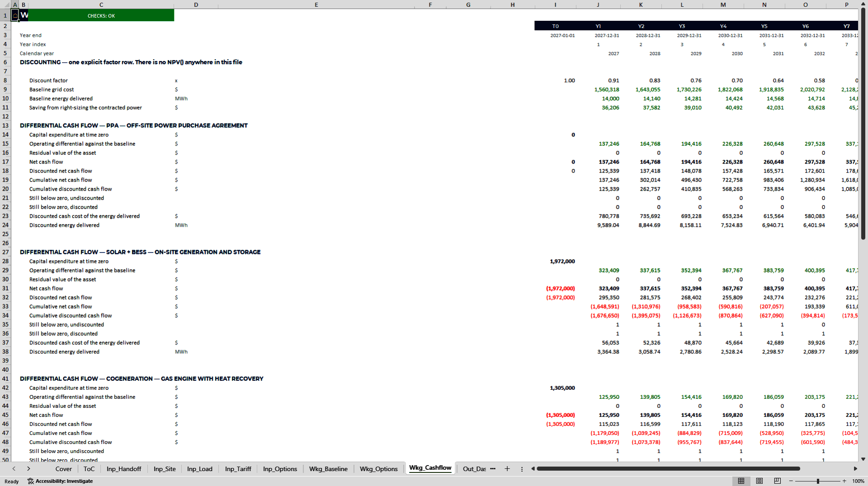
Task: Click the vertical scrollbar thumb
Action: tap(863, 123)
